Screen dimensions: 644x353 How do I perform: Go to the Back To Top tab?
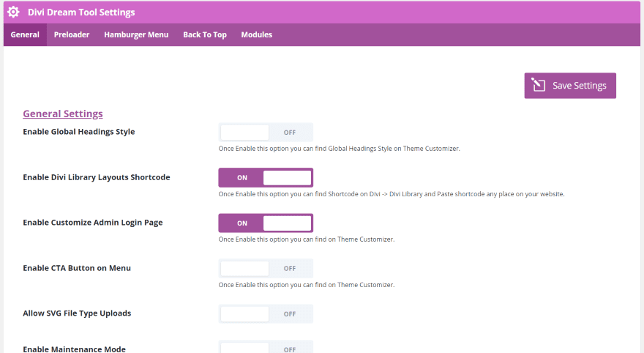pyautogui.click(x=204, y=34)
